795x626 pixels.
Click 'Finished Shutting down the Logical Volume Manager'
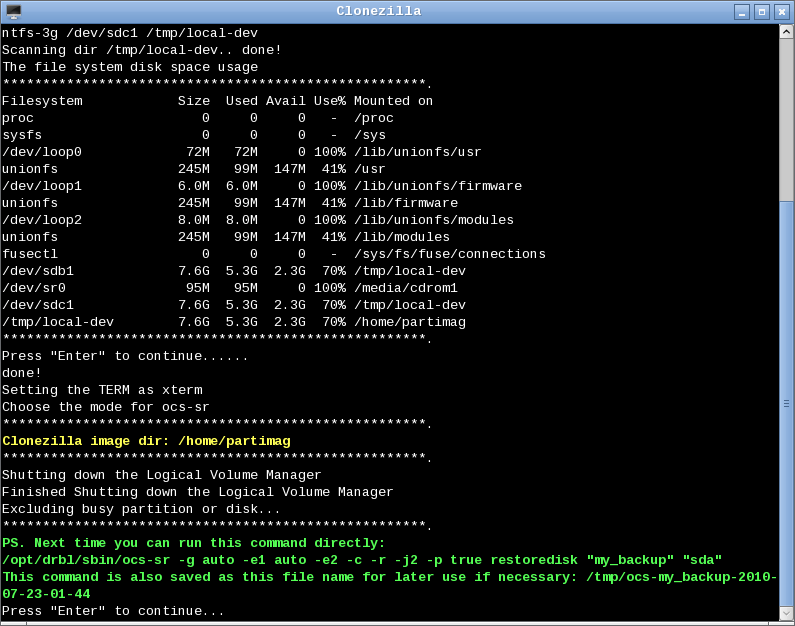[x=198, y=492]
